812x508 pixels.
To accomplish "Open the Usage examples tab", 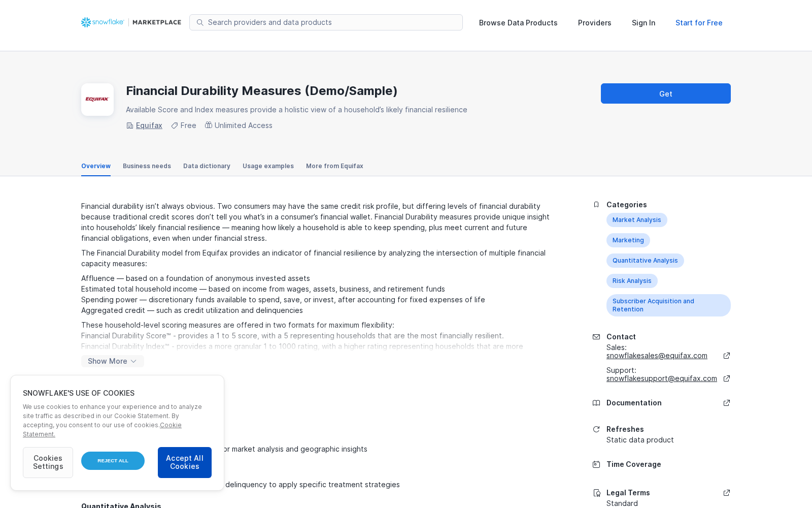I will 268,166.
